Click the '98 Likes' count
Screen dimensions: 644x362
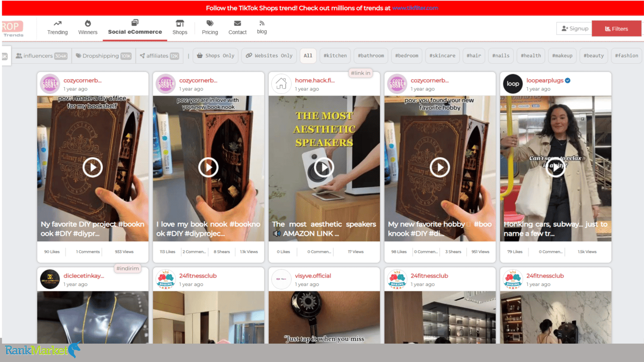point(399,252)
